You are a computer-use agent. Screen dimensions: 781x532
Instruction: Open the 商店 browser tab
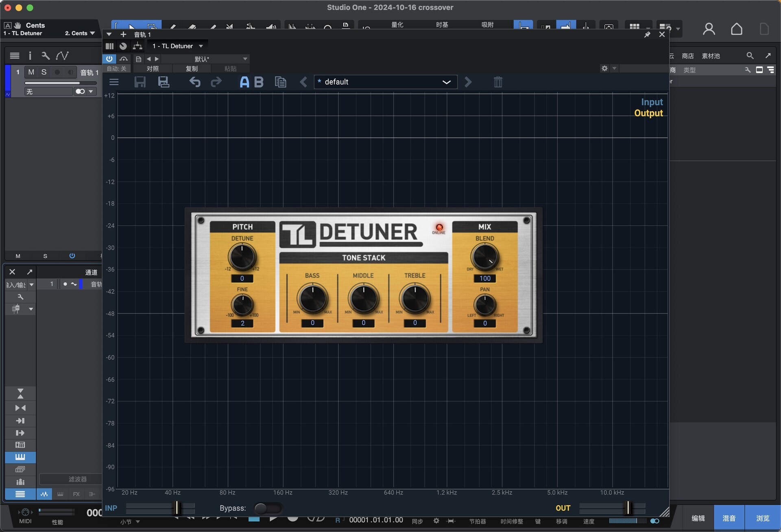pos(688,56)
